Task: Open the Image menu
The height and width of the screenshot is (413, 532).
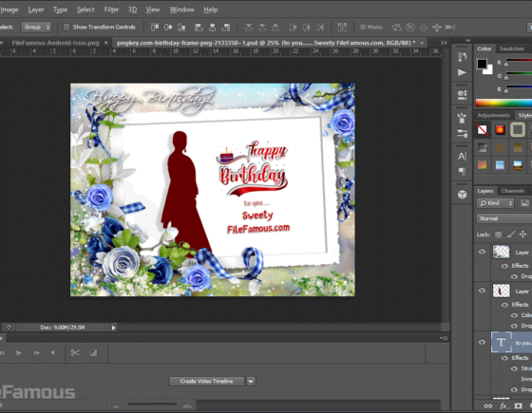Action: 9,9
